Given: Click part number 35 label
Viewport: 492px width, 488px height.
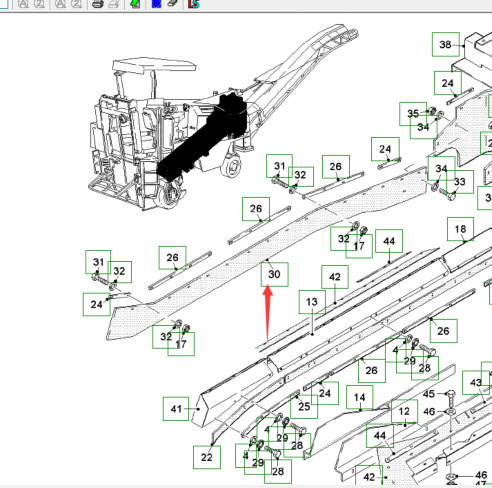Looking at the screenshot, I should click(x=413, y=114).
